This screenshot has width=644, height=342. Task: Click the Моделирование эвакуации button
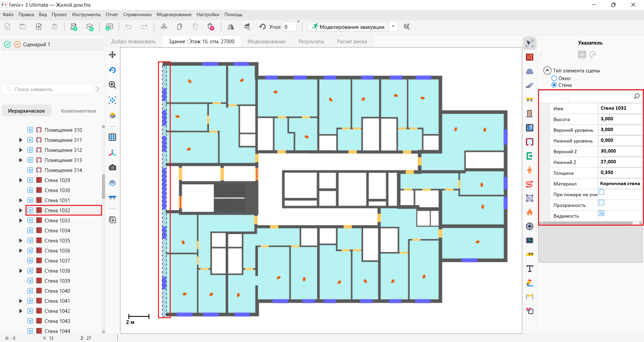point(348,27)
